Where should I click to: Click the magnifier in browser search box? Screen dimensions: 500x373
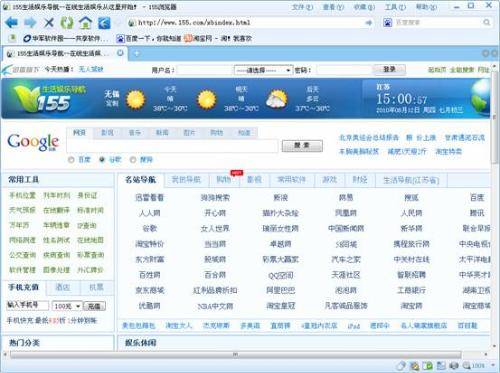coord(486,22)
